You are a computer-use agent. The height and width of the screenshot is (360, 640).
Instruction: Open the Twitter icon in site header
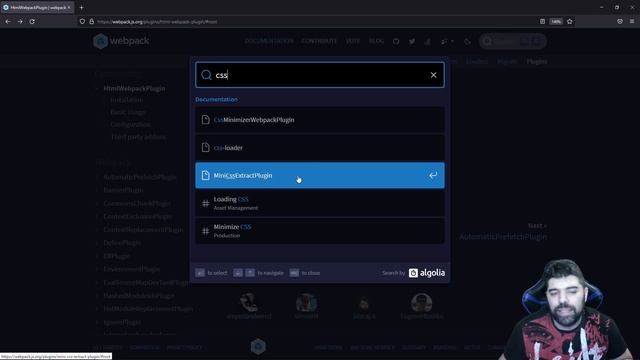pyautogui.click(x=412, y=41)
